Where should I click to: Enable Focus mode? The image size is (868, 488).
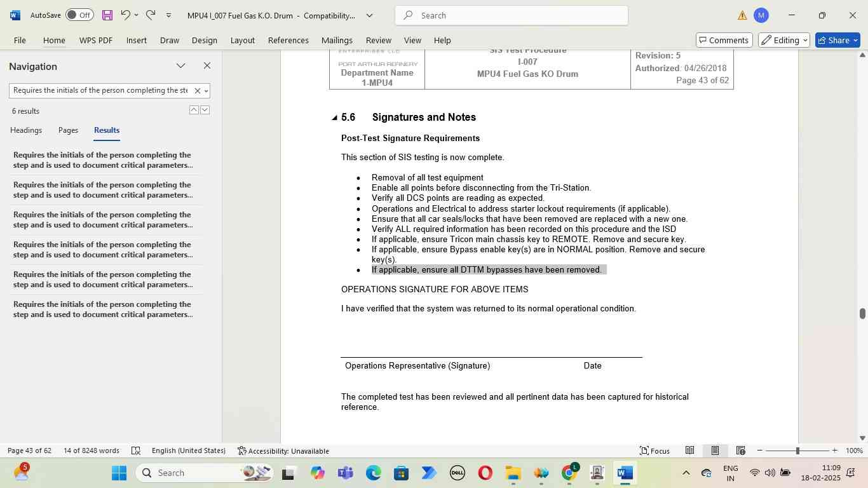(x=655, y=451)
